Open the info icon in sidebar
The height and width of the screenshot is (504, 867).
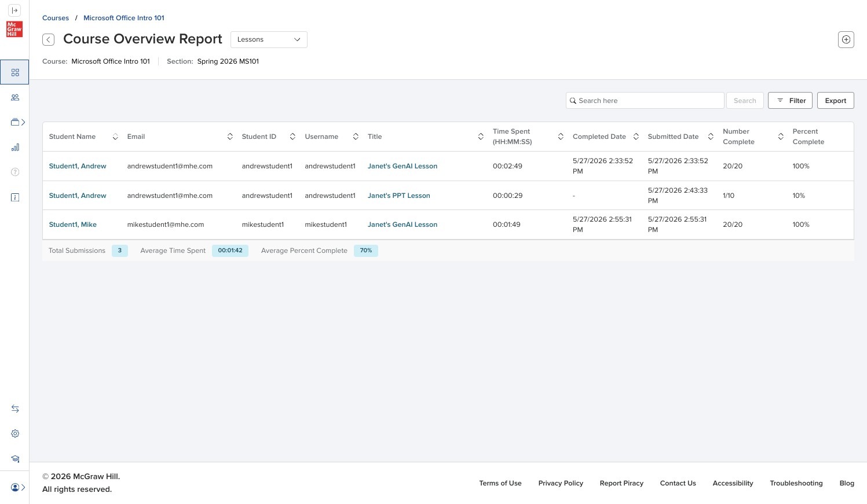click(15, 197)
